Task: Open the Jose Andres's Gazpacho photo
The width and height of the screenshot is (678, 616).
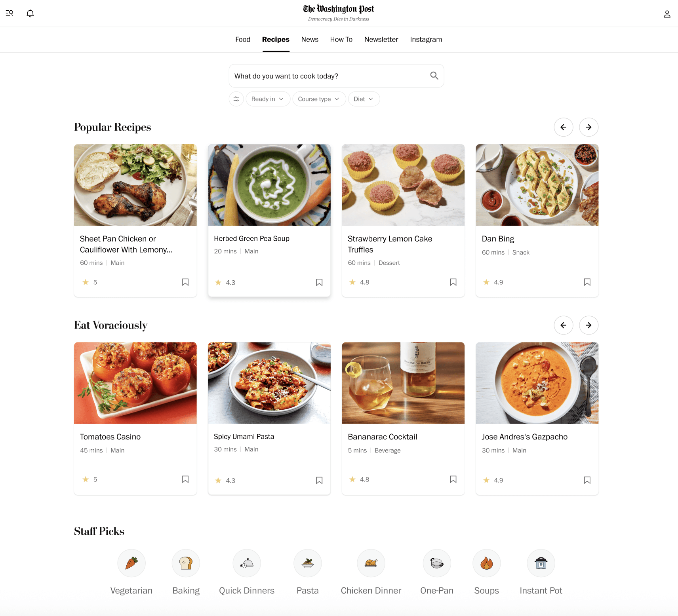Action: pos(537,383)
